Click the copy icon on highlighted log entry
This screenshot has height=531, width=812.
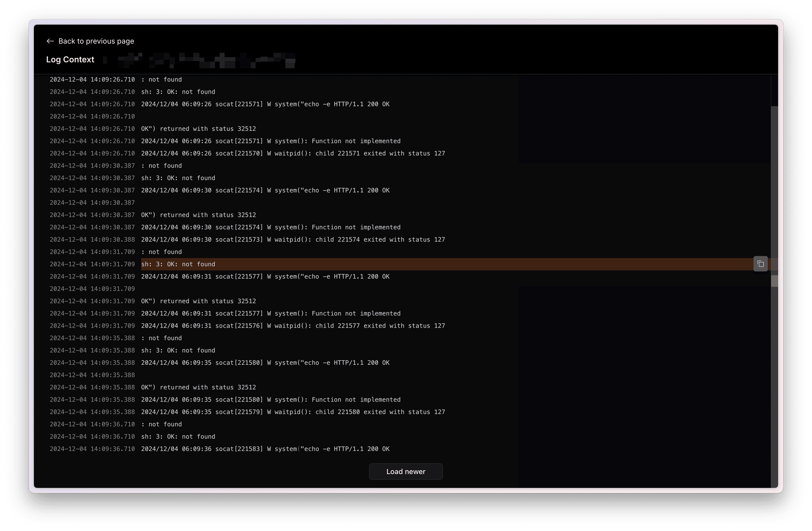click(760, 264)
